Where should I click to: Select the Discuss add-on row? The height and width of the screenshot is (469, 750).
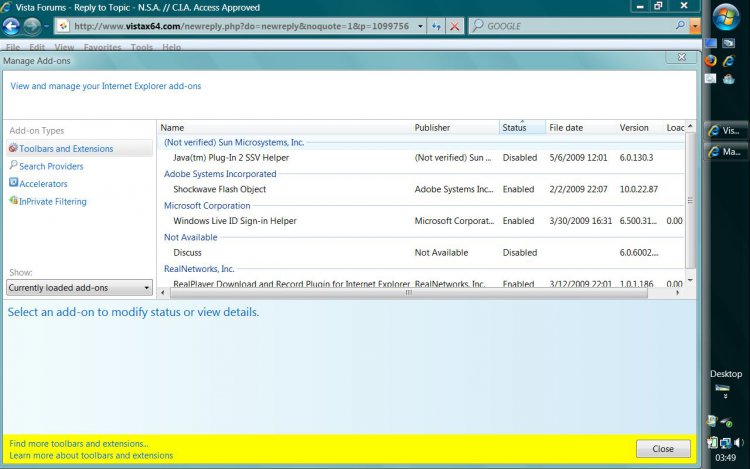tap(421, 252)
